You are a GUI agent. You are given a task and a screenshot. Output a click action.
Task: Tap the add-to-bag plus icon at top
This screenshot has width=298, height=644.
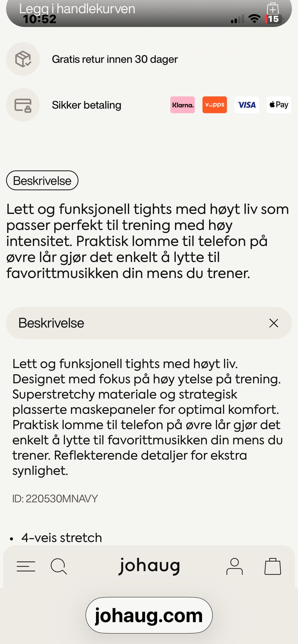tap(273, 9)
